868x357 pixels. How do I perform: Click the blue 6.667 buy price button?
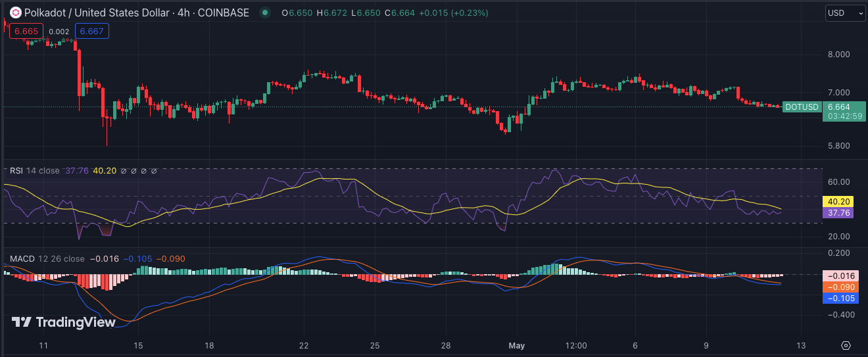[91, 31]
